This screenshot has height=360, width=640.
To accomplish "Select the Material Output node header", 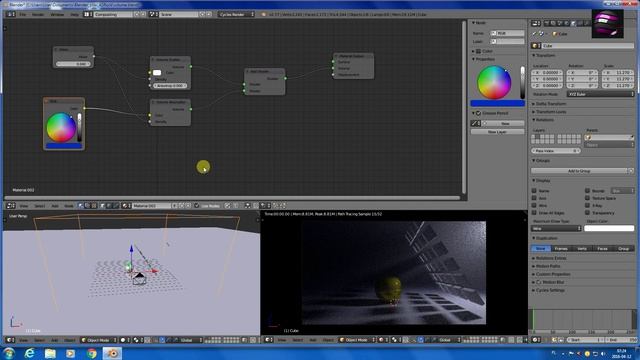I will (353, 56).
